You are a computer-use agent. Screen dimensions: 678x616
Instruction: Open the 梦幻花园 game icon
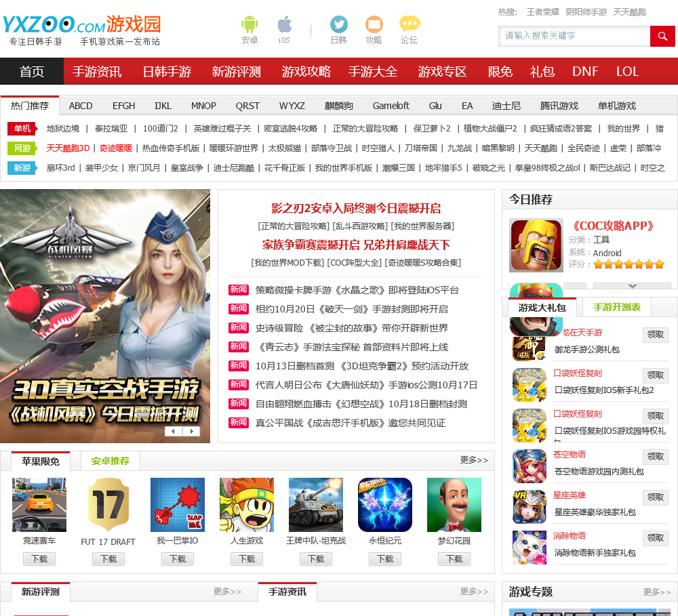click(x=454, y=504)
